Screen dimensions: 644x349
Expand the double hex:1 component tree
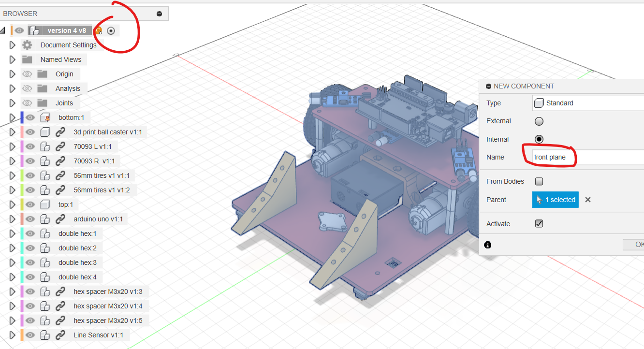(13, 233)
